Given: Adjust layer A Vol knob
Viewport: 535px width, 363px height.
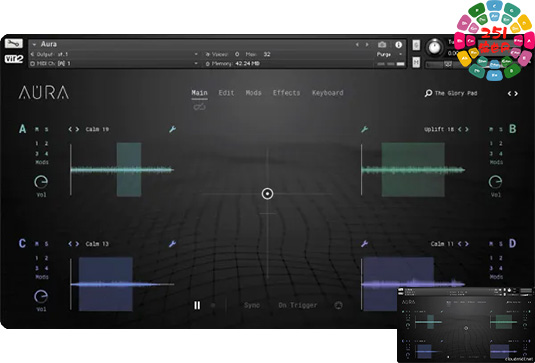Looking at the screenshot, I should pyautogui.click(x=41, y=182).
